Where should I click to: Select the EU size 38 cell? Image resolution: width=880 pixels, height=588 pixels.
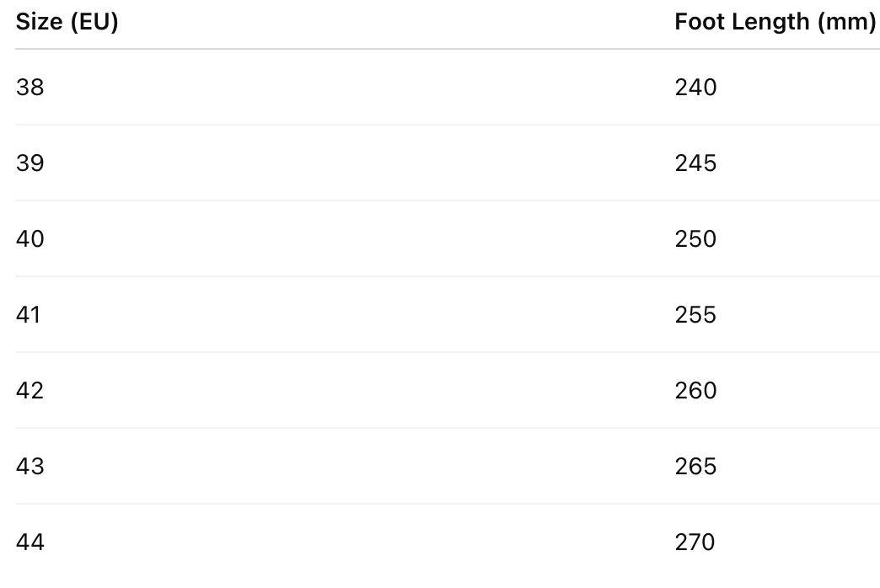pos(30,88)
